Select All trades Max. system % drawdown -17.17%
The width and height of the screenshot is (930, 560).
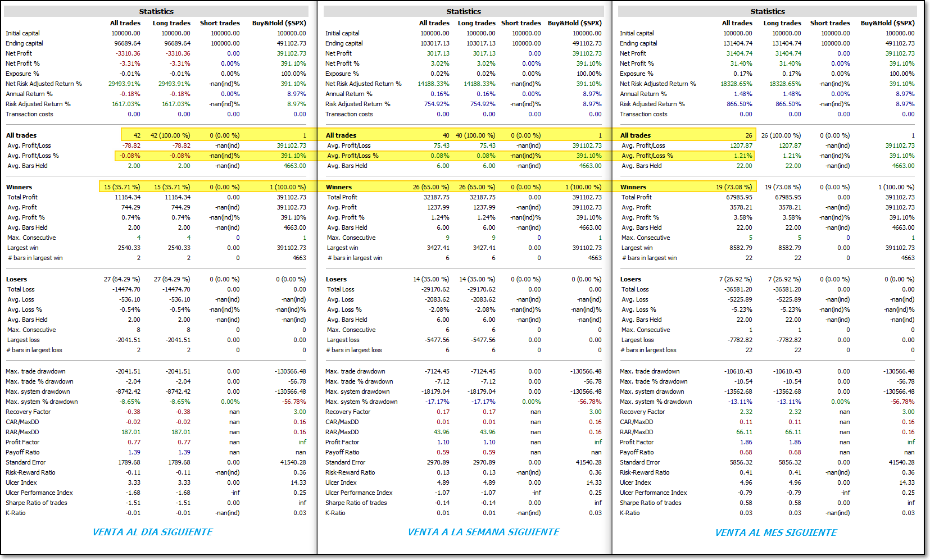coord(437,402)
